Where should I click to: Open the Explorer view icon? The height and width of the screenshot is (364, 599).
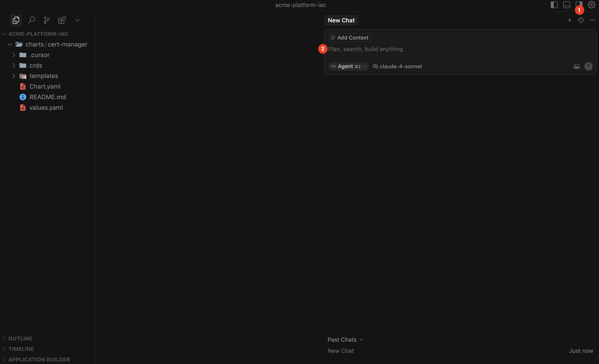(16, 20)
